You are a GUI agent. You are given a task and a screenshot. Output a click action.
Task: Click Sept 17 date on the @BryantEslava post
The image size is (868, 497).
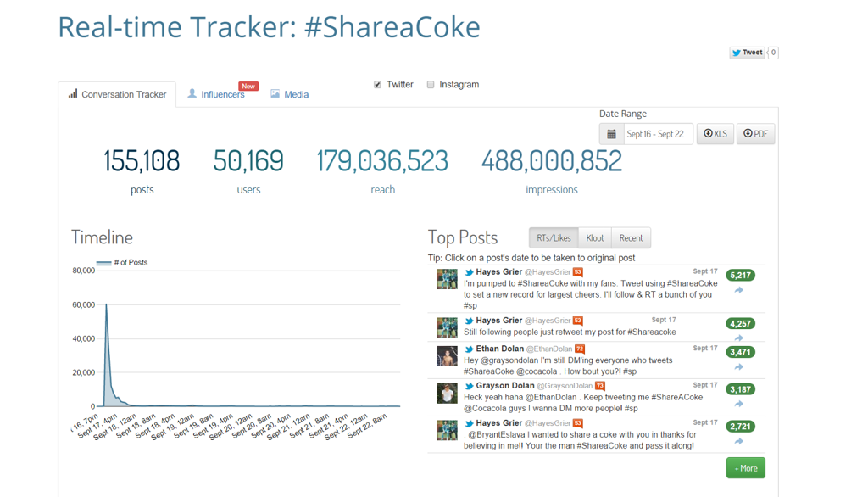point(705,422)
